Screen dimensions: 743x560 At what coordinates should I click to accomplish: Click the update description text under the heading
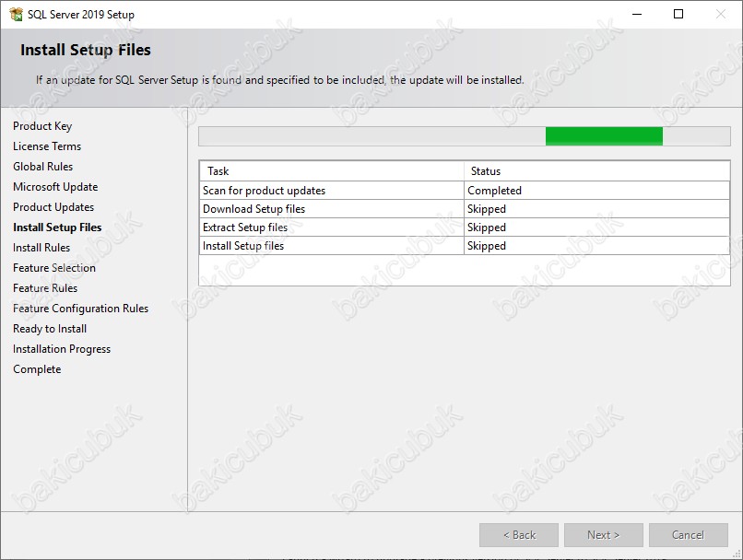280,80
